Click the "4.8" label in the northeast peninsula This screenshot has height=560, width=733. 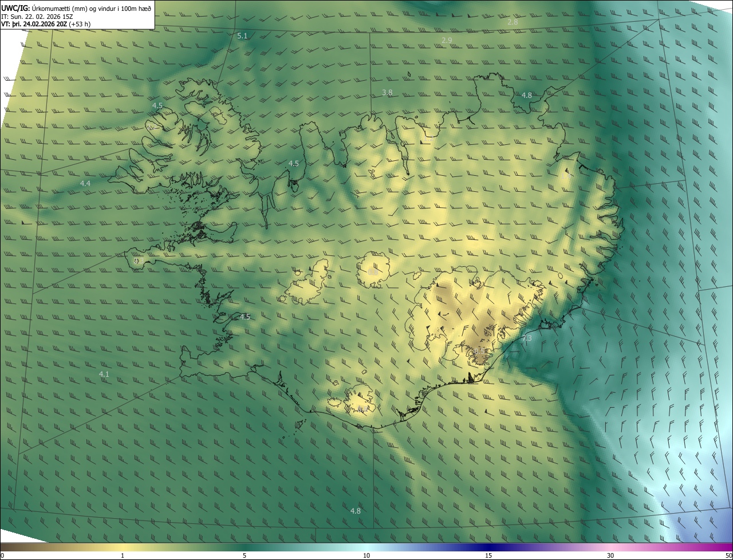[x=527, y=95]
